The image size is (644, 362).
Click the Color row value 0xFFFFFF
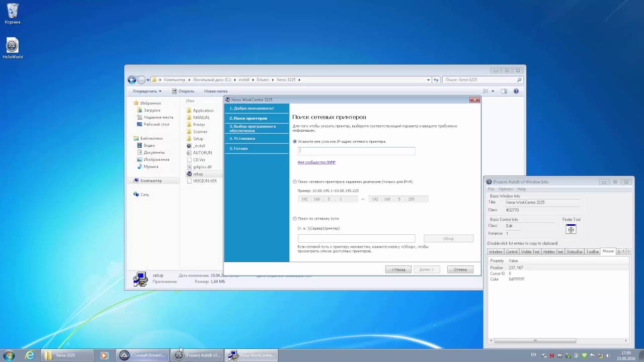point(517,279)
